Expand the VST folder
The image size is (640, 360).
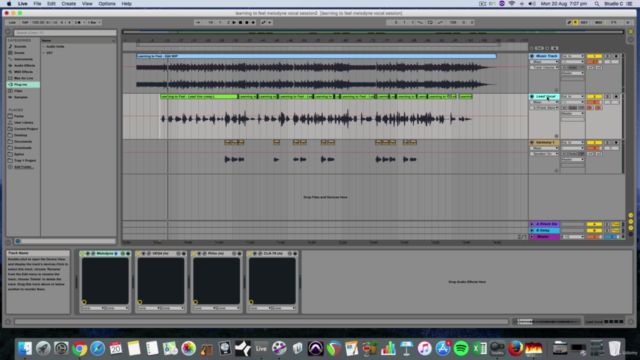tap(44, 53)
